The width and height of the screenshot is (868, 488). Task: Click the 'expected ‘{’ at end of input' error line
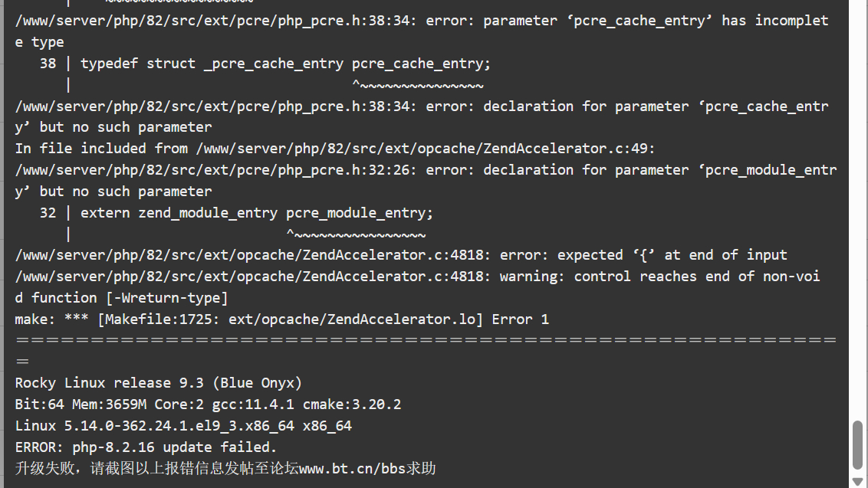click(x=401, y=255)
